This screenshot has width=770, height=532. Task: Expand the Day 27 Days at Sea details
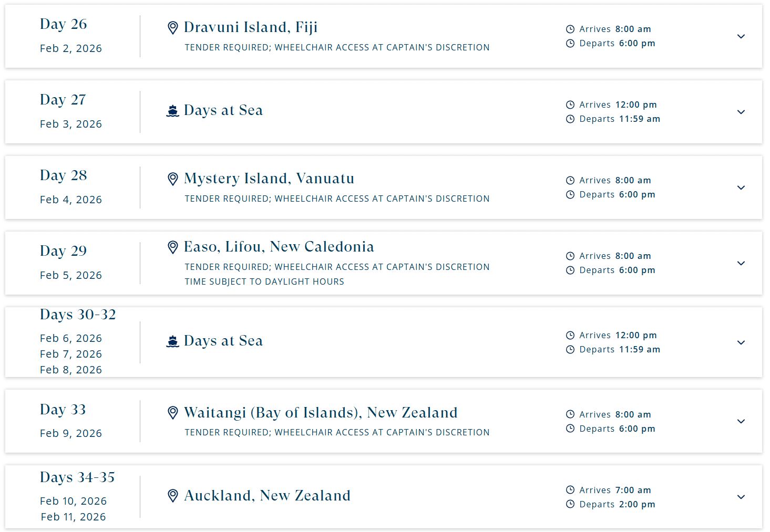coord(741,112)
